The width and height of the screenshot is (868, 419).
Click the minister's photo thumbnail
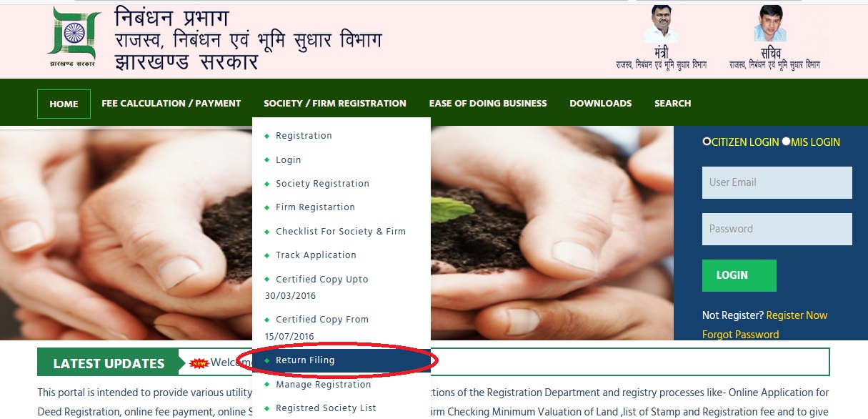click(661, 24)
